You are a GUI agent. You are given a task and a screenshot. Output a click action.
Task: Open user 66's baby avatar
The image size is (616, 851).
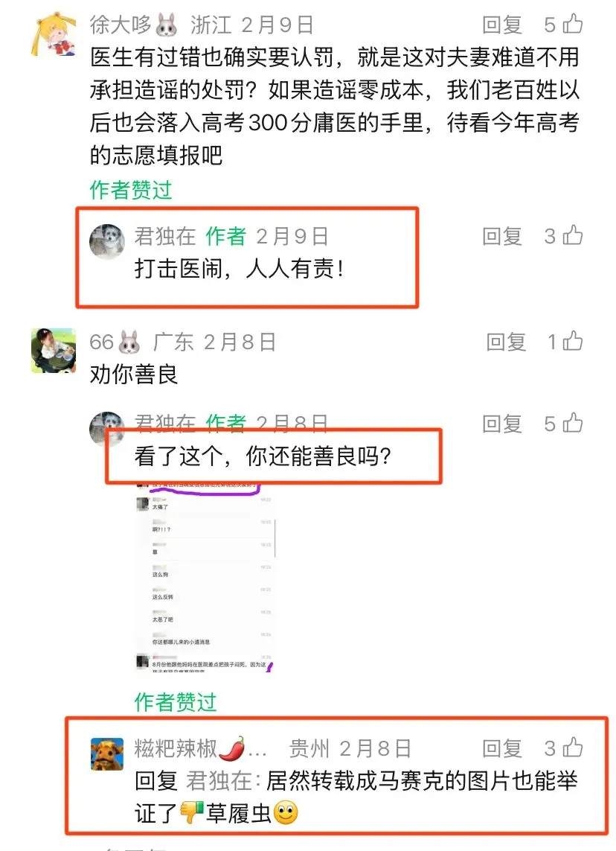53,350
